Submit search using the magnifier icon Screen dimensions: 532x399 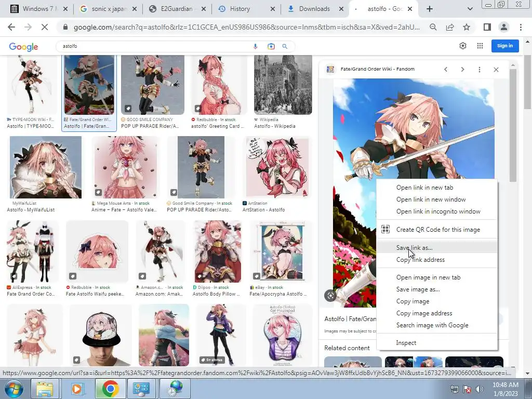(285, 46)
